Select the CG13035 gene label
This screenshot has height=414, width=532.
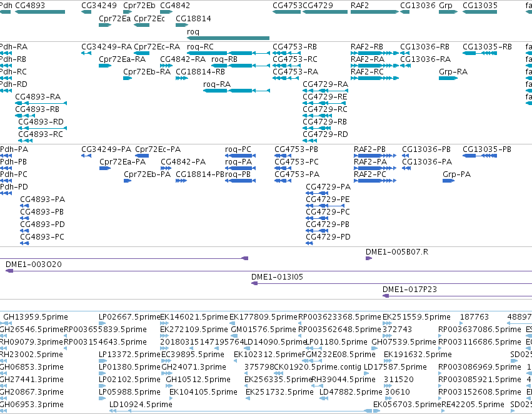click(x=480, y=6)
